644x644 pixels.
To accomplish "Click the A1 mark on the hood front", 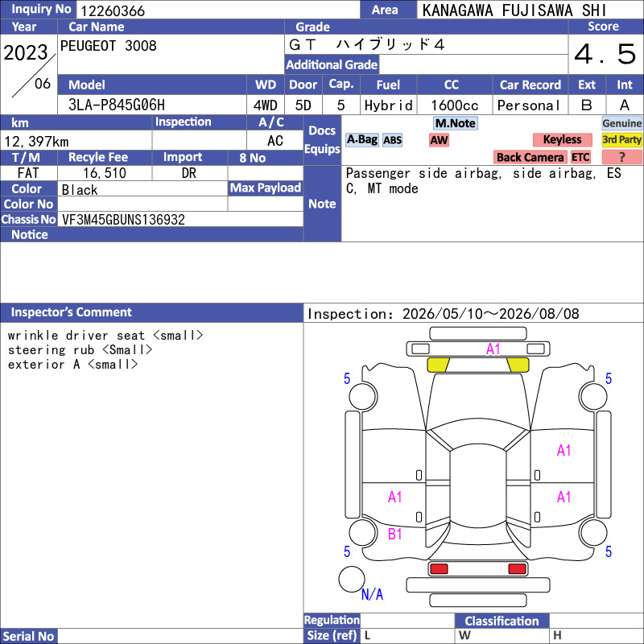I will click(493, 349).
